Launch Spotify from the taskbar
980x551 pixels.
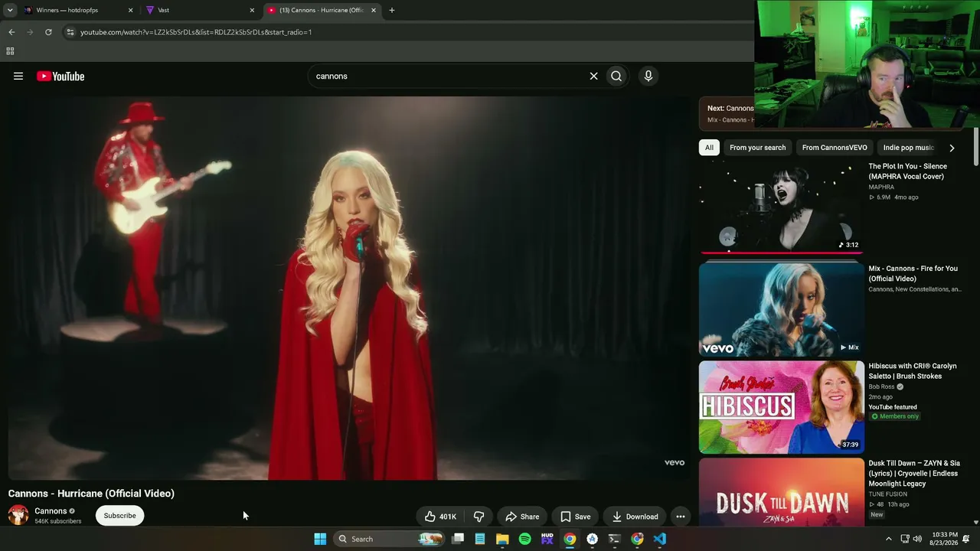pyautogui.click(x=524, y=539)
